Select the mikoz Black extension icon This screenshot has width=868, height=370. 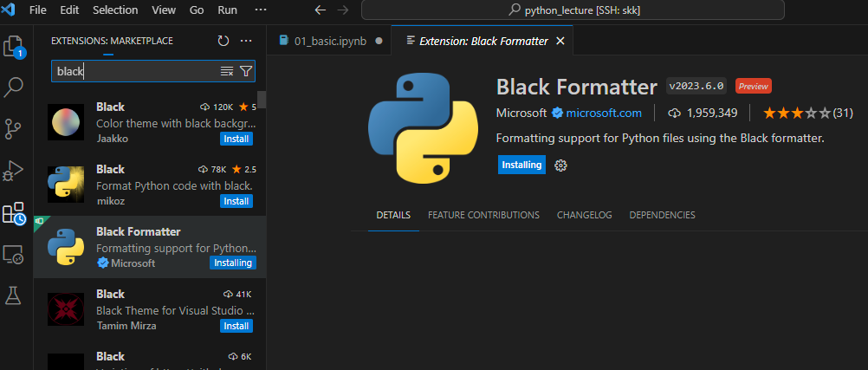[x=66, y=185]
